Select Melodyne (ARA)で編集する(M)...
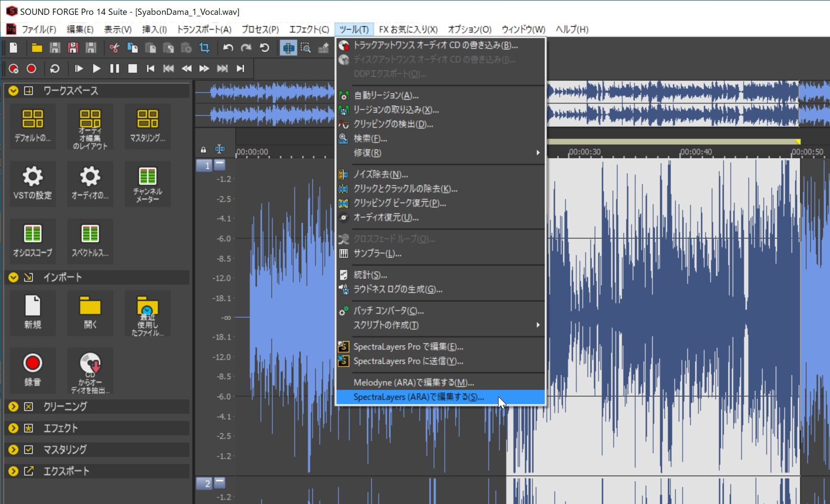830x504 pixels. coord(440,382)
